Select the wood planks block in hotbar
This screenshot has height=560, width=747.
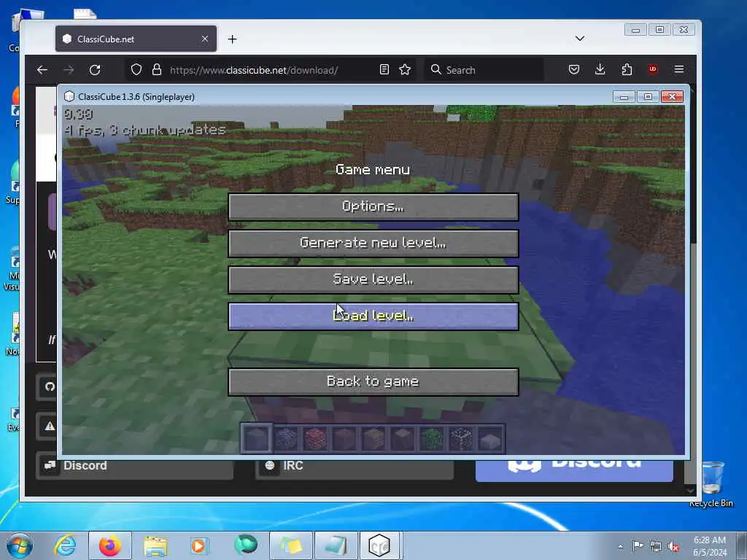pyautogui.click(x=373, y=438)
